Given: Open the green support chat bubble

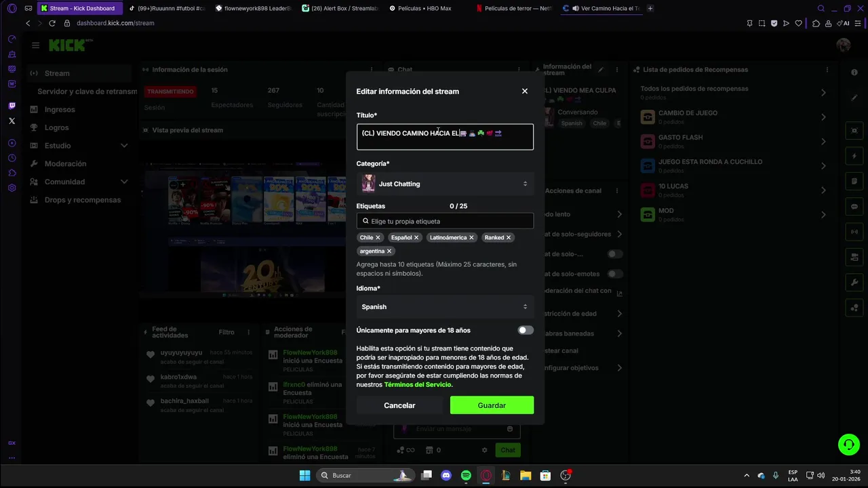Looking at the screenshot, I should [x=848, y=445].
